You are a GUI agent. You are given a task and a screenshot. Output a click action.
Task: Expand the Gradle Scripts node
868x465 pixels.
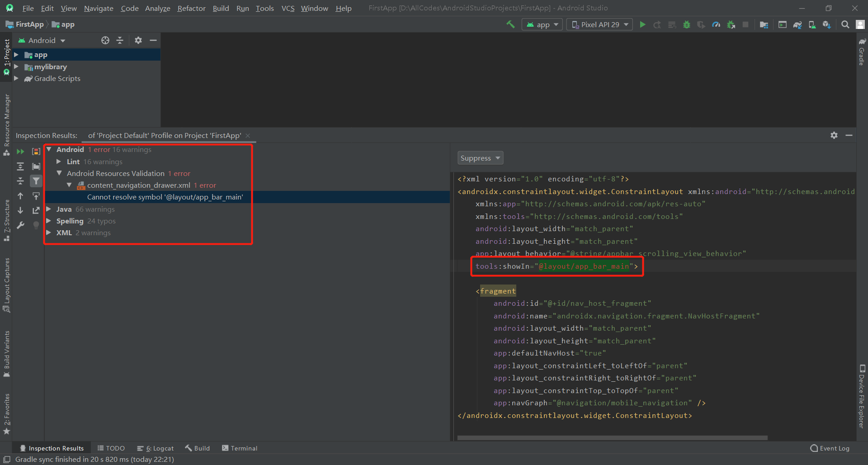pos(16,78)
